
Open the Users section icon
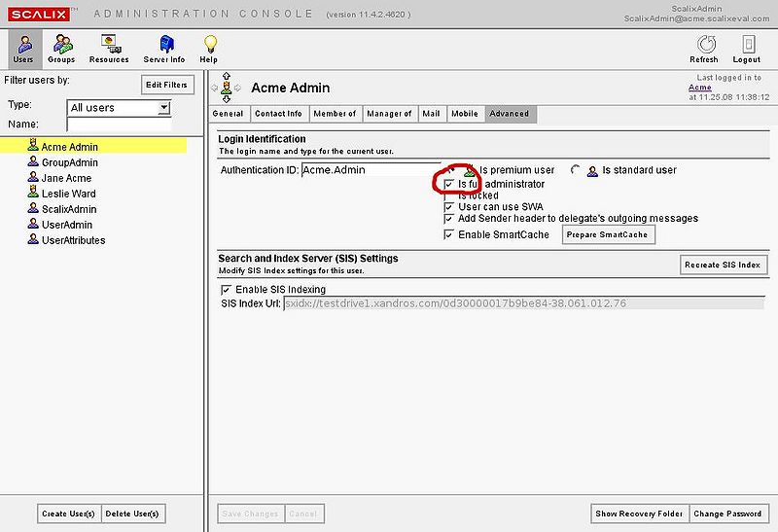[x=22, y=45]
